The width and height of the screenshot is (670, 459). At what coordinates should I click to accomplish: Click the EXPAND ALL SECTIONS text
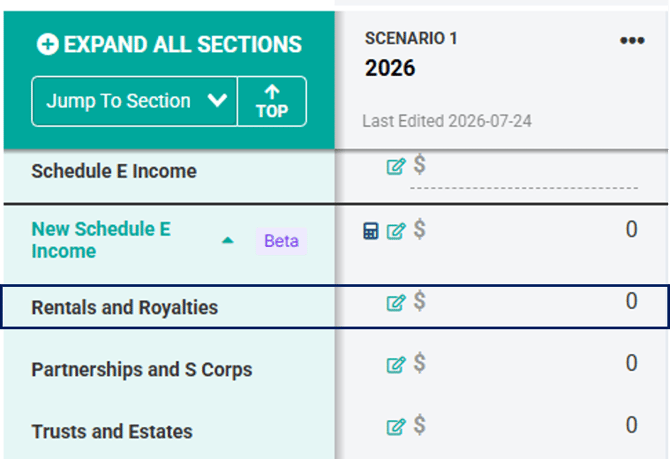click(182, 44)
